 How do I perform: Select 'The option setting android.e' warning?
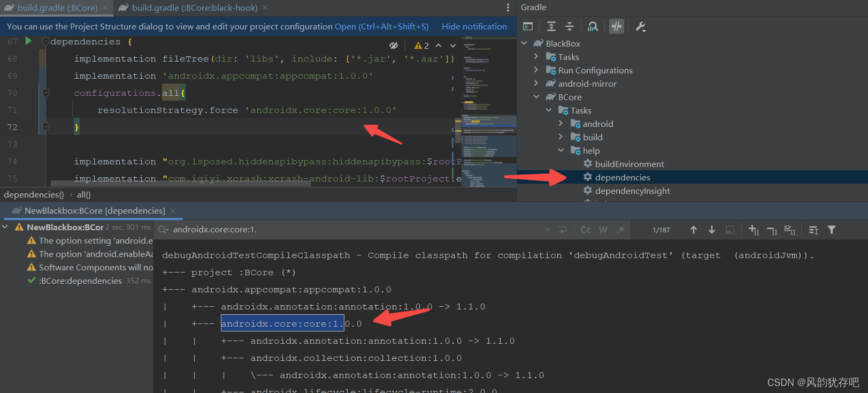(x=90, y=240)
